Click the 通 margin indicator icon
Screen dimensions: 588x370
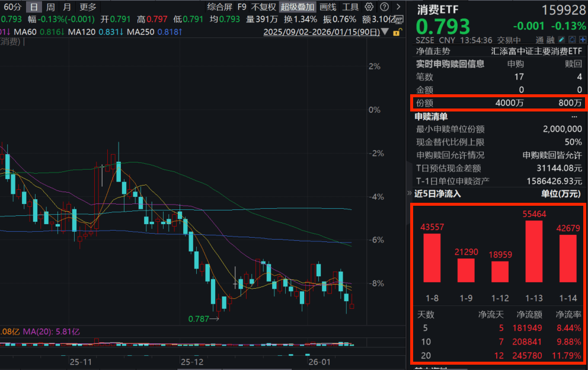tap(538, 39)
